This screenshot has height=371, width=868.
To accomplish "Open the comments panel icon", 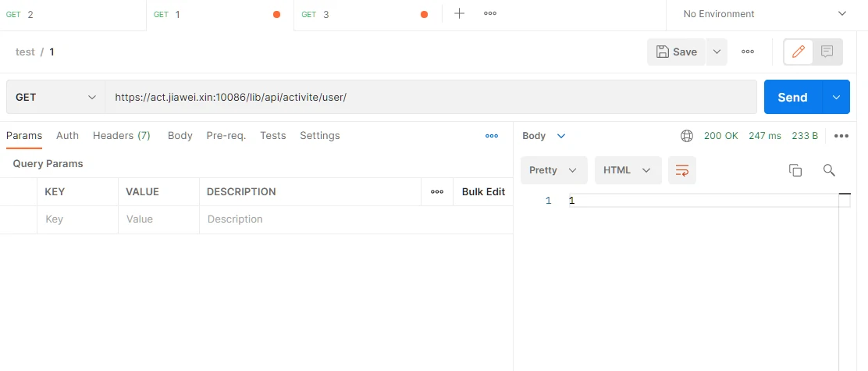I will pos(827,52).
